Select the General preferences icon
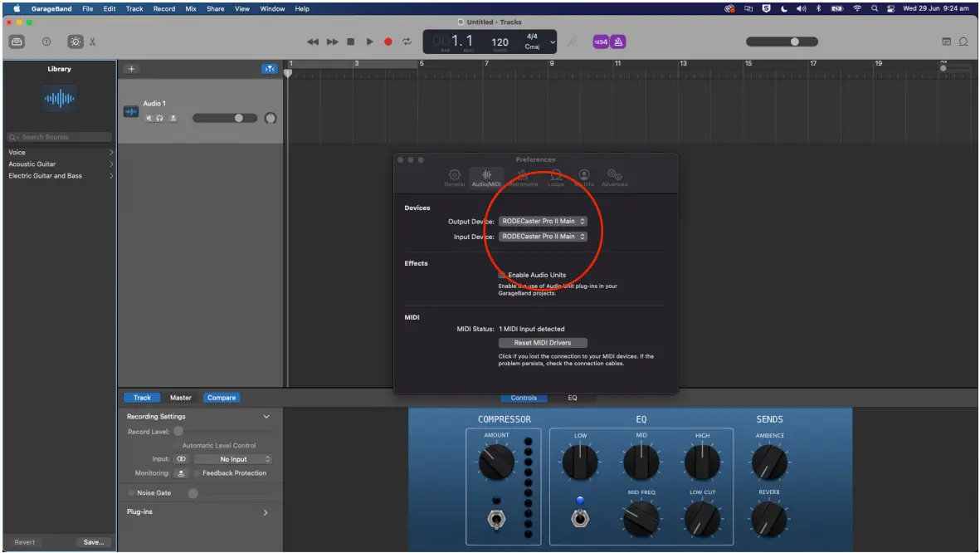The height and width of the screenshot is (553, 980). pos(454,175)
